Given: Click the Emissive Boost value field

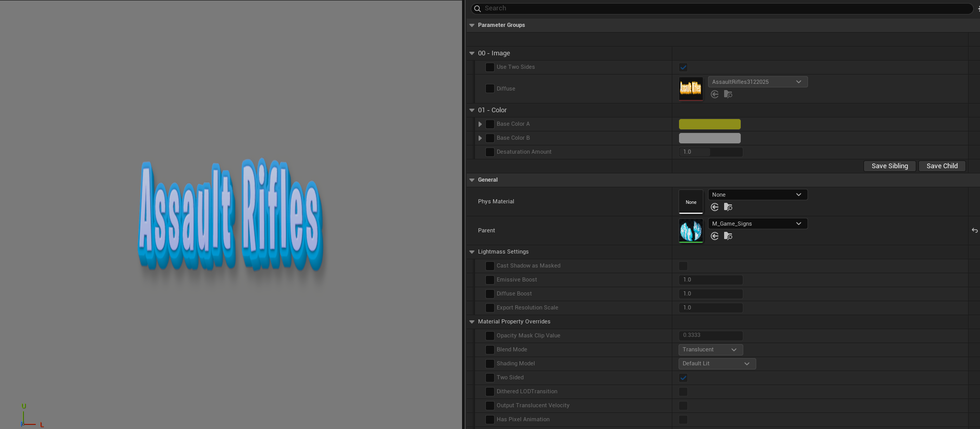Looking at the screenshot, I should [710, 280].
